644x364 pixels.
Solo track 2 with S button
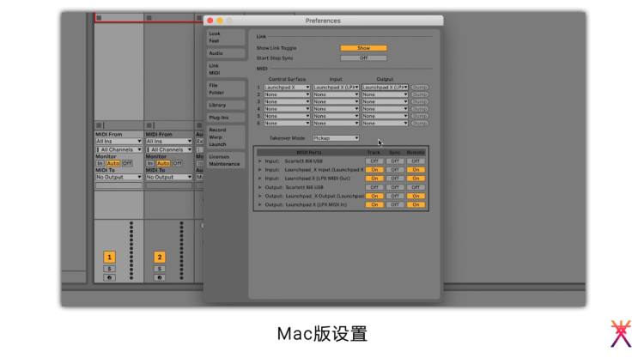coord(160,269)
